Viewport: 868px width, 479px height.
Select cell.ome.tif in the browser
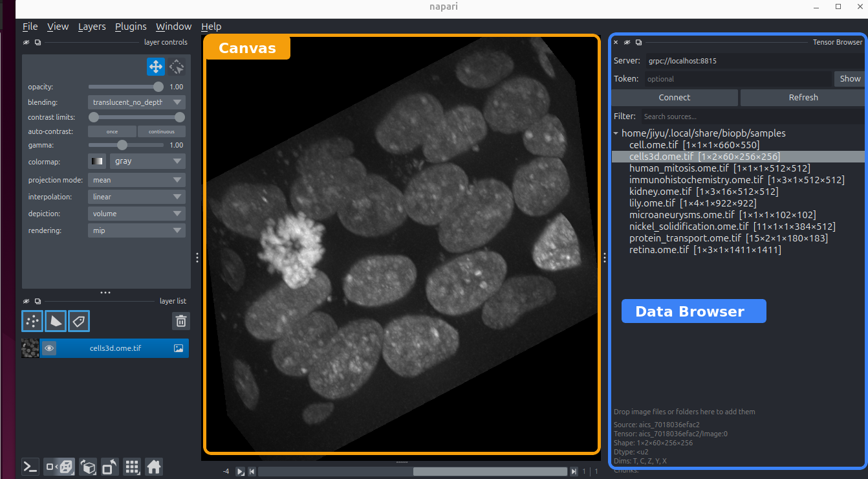[694, 145]
